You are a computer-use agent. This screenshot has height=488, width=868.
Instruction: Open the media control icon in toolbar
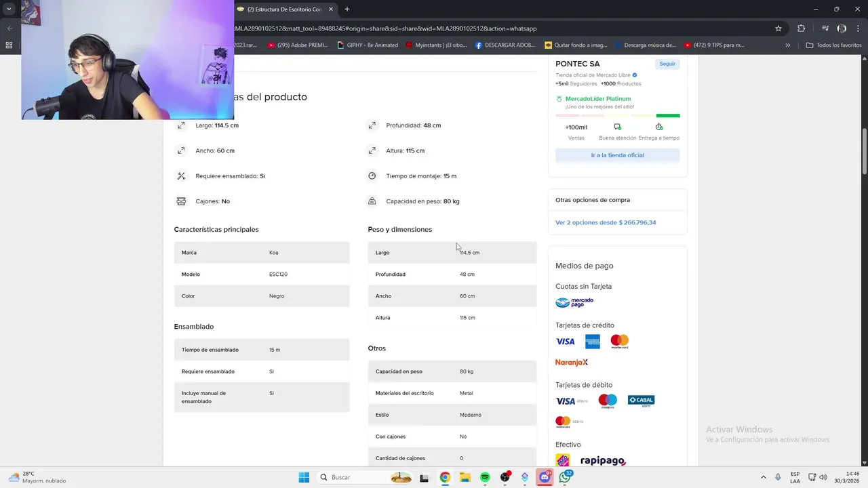point(825,28)
